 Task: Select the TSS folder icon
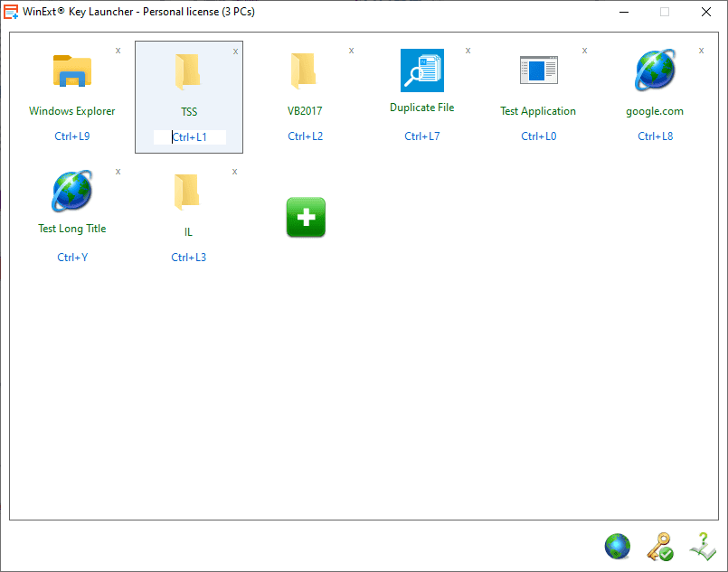[x=188, y=70]
